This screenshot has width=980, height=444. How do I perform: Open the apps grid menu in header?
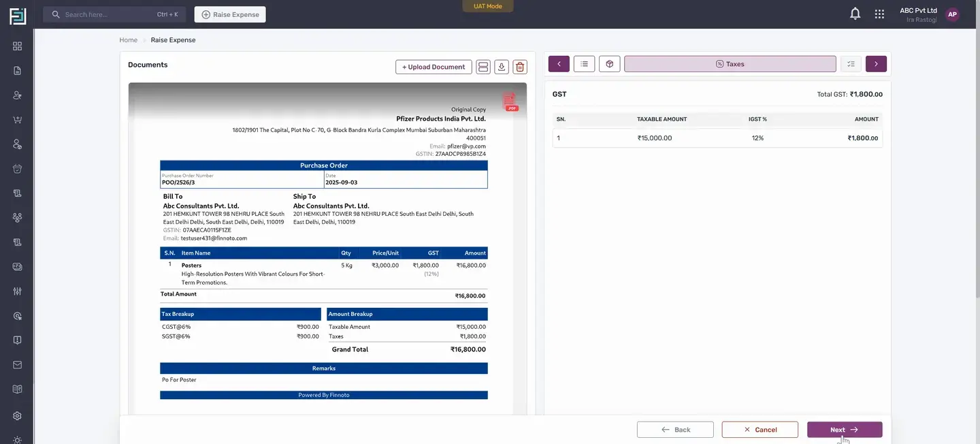(x=879, y=14)
